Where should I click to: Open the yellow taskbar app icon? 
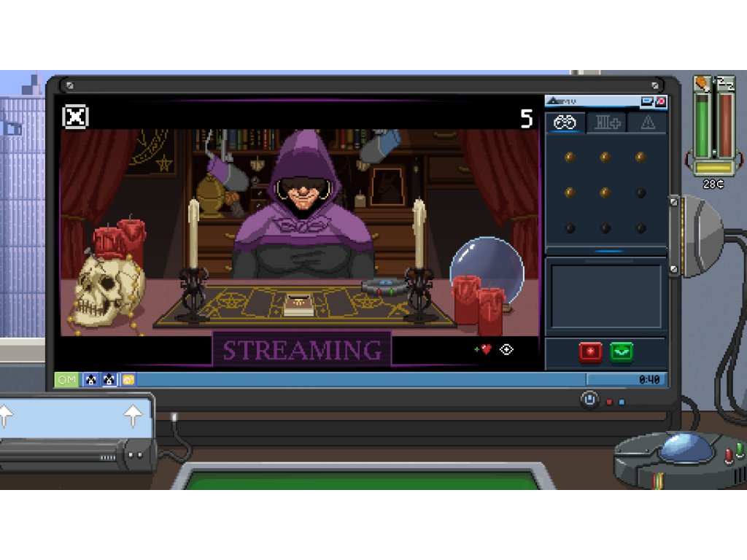(128, 379)
